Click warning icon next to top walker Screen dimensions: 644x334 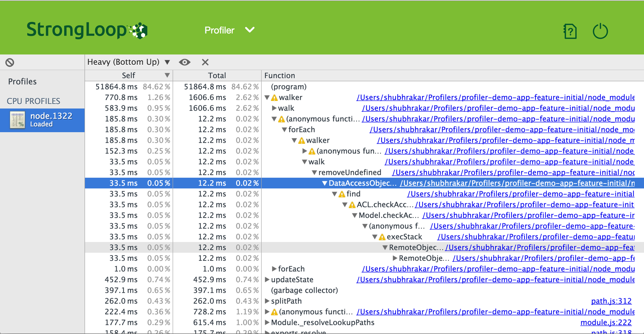click(x=274, y=98)
